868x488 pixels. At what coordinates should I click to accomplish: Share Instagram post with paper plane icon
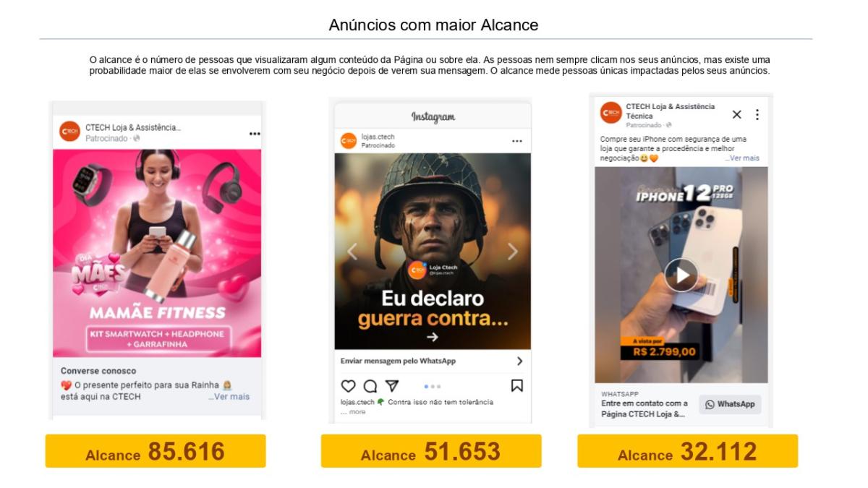coord(391,386)
